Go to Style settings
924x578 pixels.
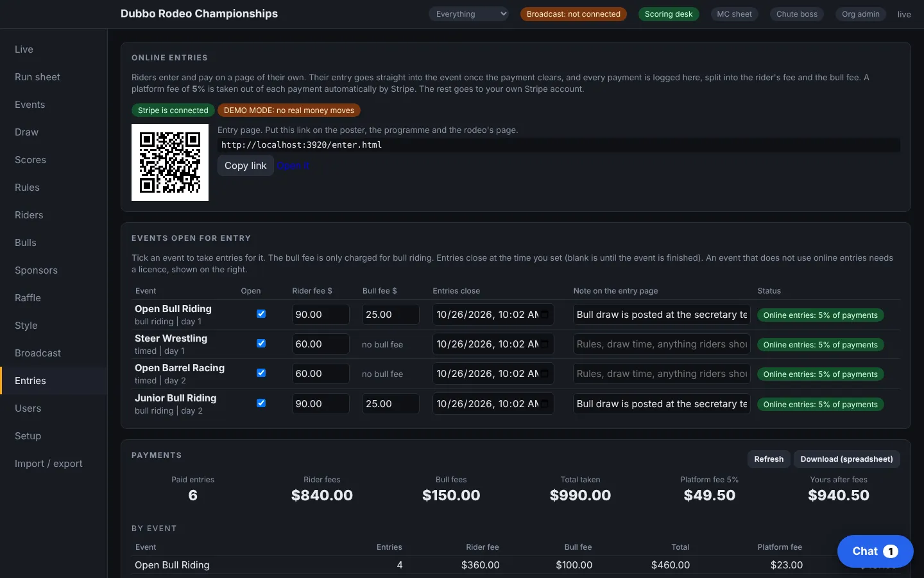(54, 326)
